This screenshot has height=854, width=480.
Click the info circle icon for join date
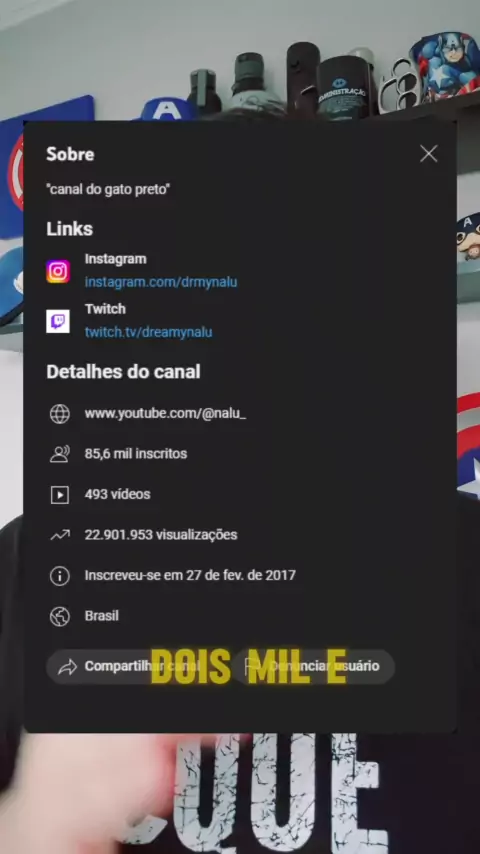click(59, 576)
